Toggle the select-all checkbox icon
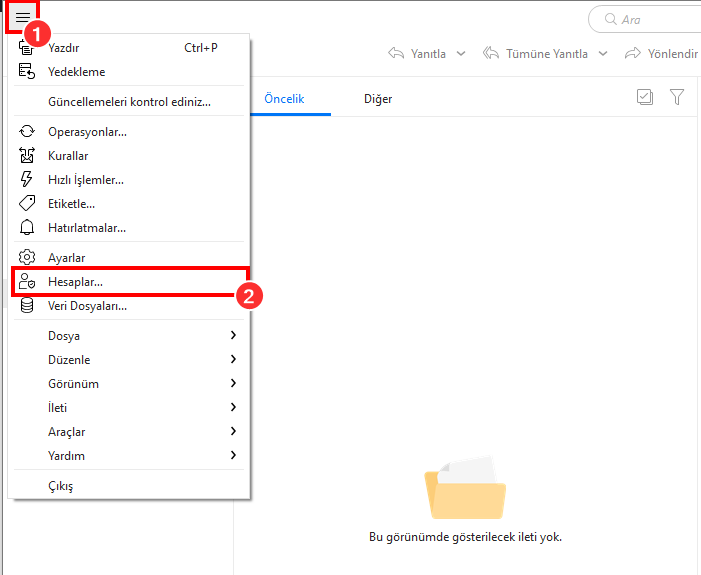Viewport: 701px width, 575px height. (645, 98)
